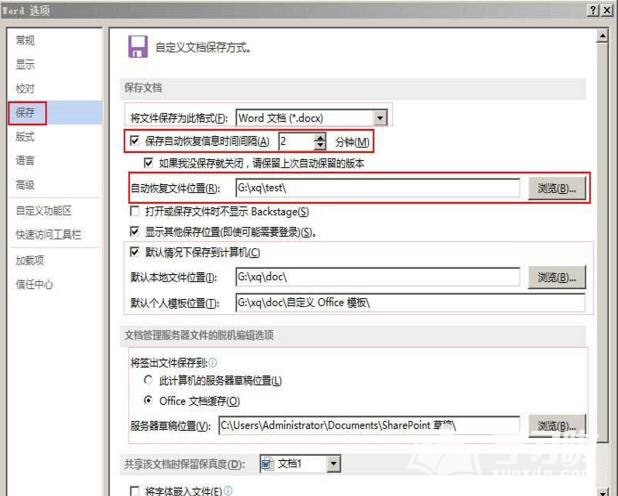The width and height of the screenshot is (618, 496).
Task: Open the 常规 options category
Action: 25,40
